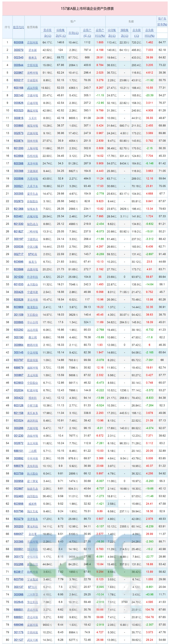Open stock code 300172 link

coord(18,557)
